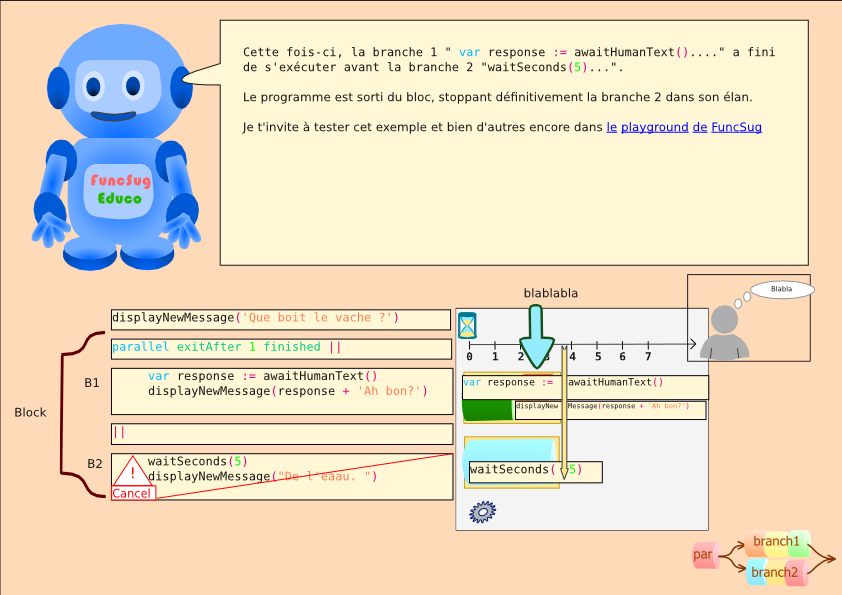Click the gear icon in the timeline panel

click(x=481, y=511)
